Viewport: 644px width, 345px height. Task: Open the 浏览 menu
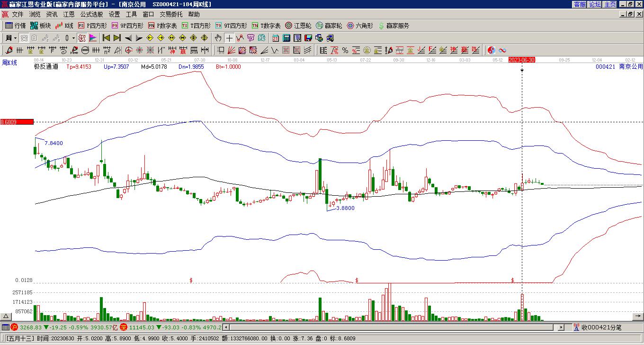[35, 15]
